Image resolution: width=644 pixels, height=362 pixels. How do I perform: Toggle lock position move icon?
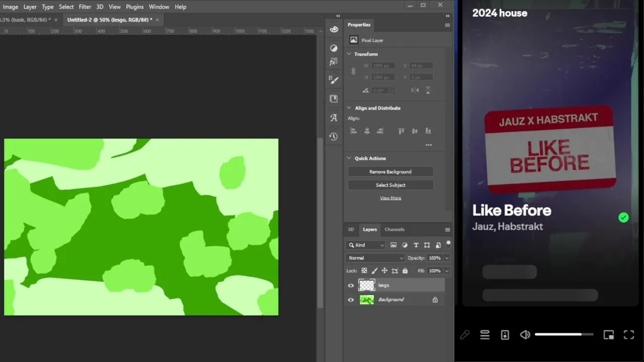click(384, 271)
